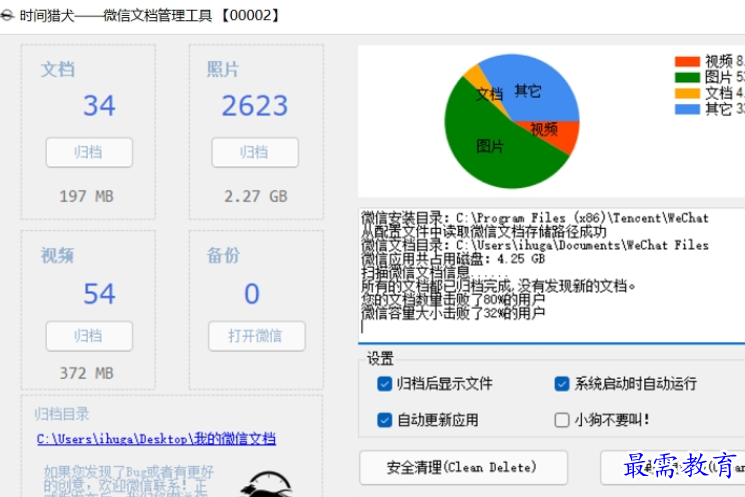Click the green 图片 pie chart slice

(x=489, y=147)
